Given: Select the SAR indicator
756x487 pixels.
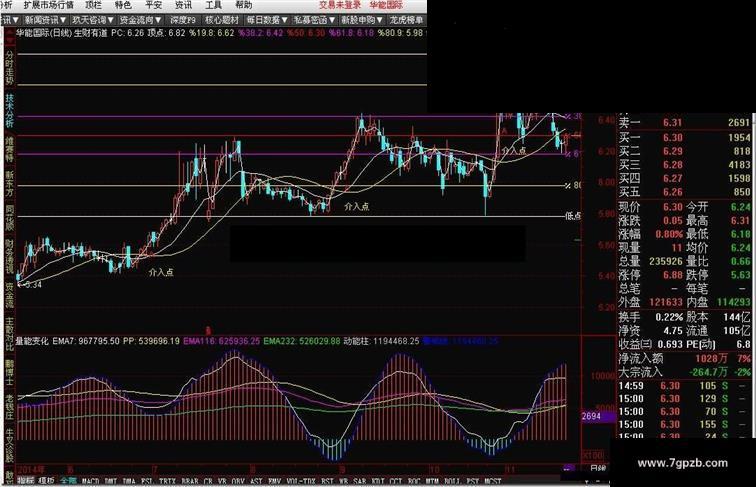Looking at the screenshot, I should pyautogui.click(x=359, y=481).
